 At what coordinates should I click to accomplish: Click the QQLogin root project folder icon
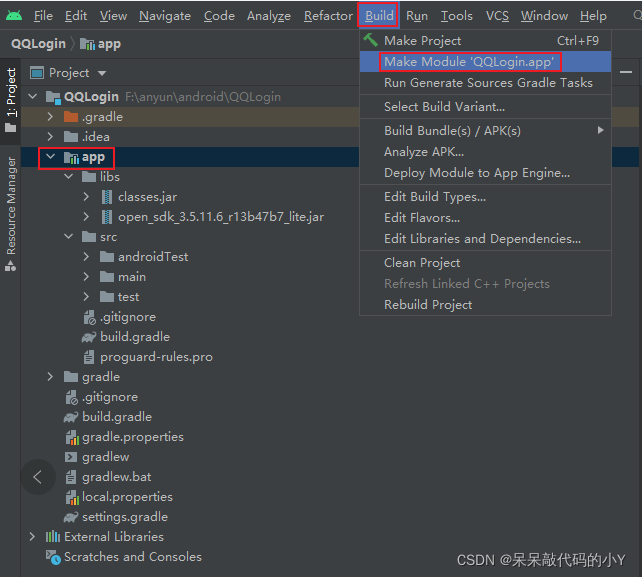[x=53, y=97]
